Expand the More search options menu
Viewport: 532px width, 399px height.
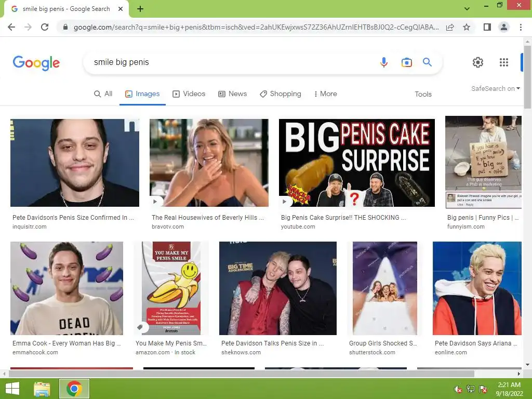click(325, 94)
